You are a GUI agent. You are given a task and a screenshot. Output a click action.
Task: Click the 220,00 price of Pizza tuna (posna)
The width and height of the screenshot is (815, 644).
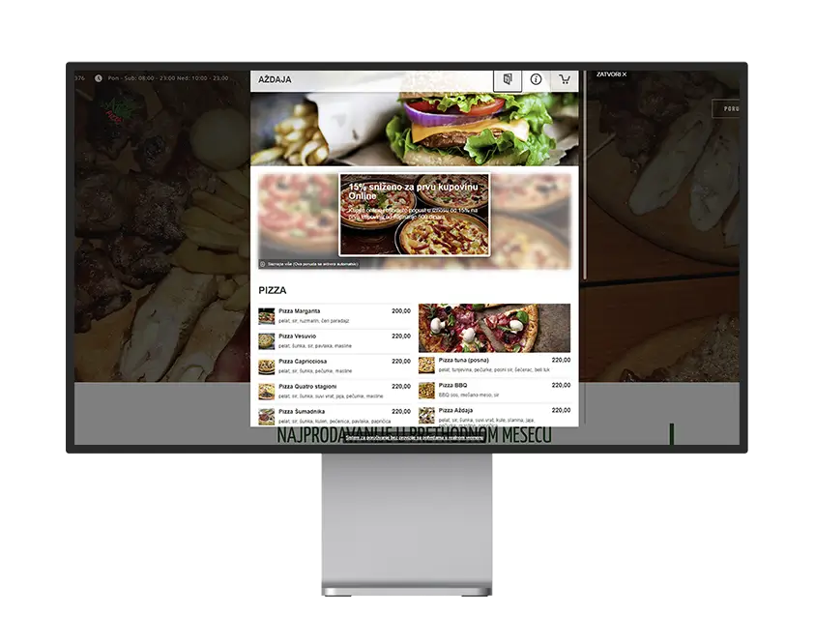[561, 361]
